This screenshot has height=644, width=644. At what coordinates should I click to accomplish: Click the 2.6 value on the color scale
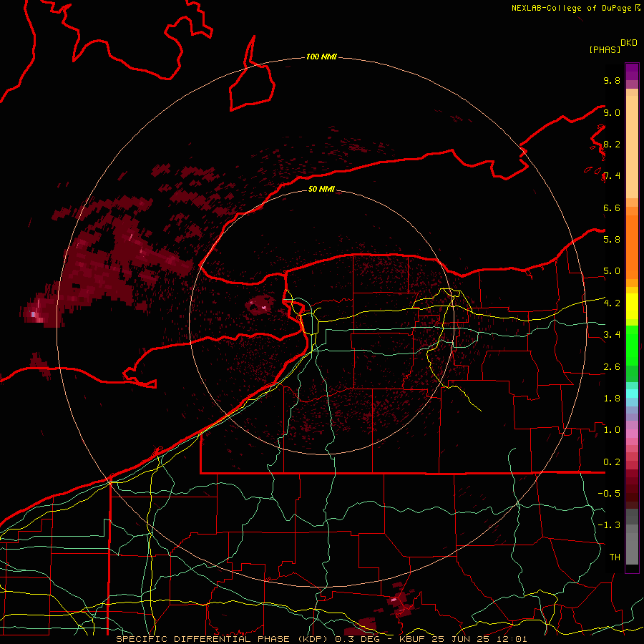pyautogui.click(x=612, y=366)
